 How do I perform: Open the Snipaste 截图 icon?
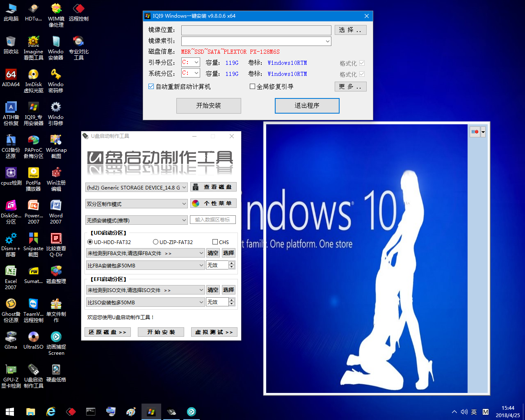(x=33, y=245)
